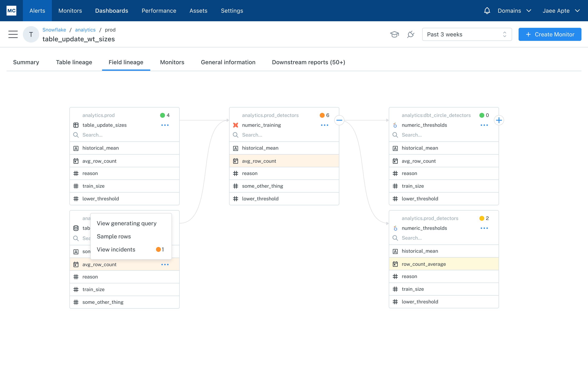Go to Dashboards in the top nav

(111, 11)
